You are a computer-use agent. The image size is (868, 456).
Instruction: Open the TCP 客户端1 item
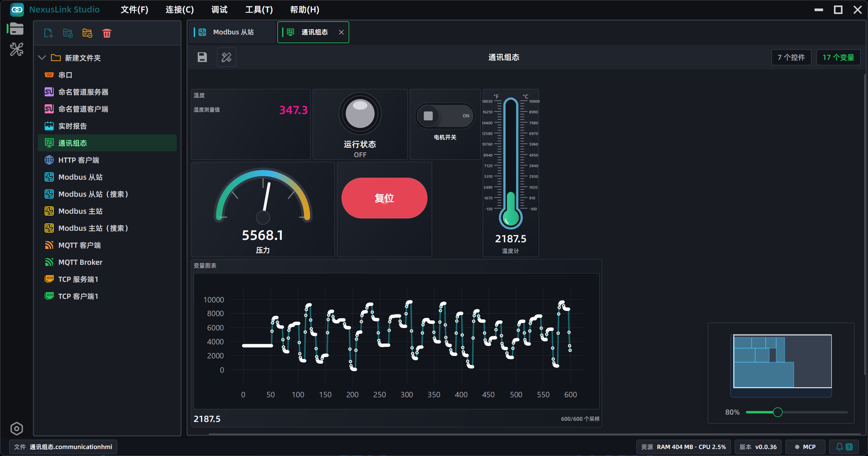tap(107, 296)
